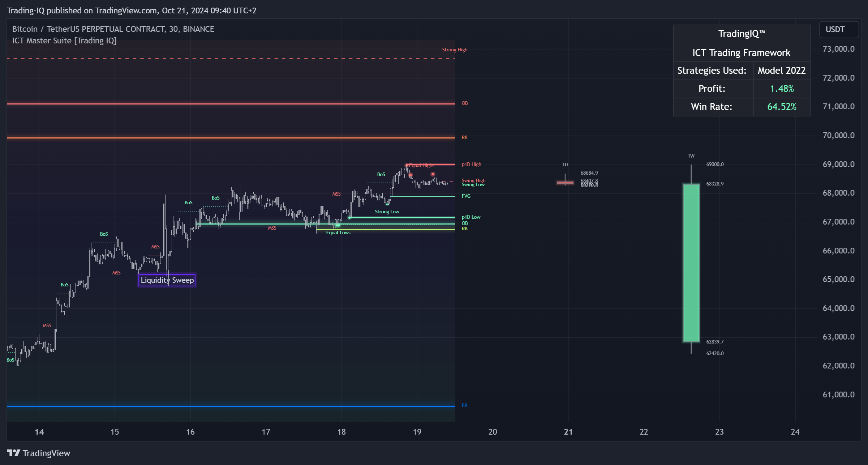Screen dimensions: 868x465
Task: Click the Equal Lows label
Action: click(x=338, y=232)
